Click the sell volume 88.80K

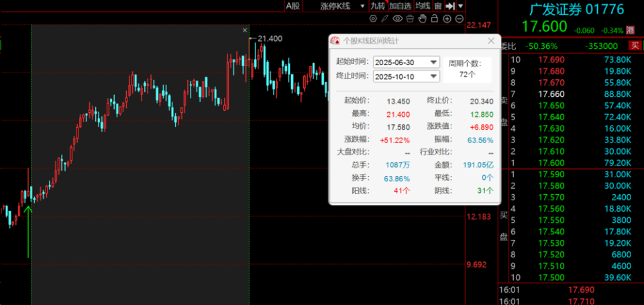pos(618,94)
